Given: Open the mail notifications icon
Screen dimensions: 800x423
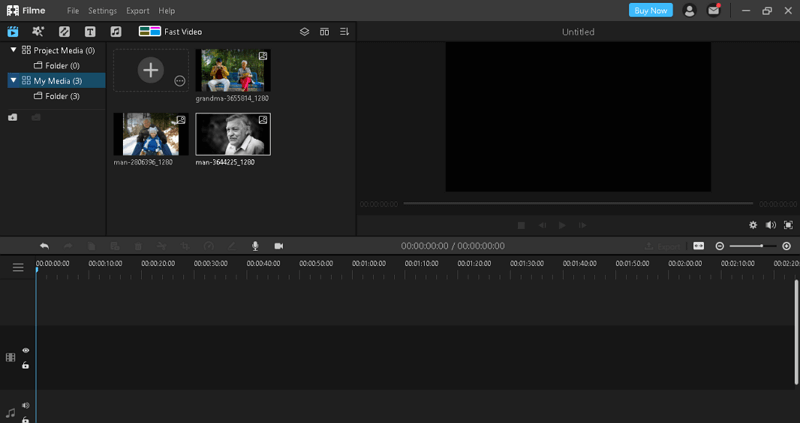Looking at the screenshot, I should [x=713, y=10].
